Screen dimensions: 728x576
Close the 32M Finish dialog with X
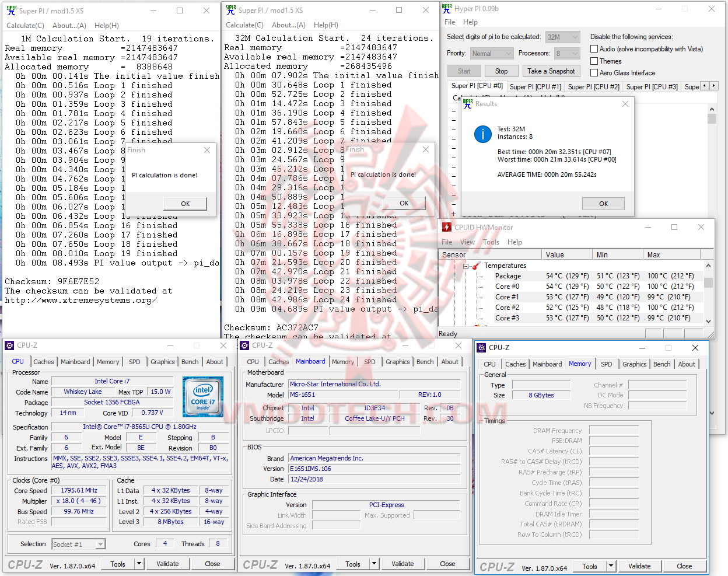tap(426, 149)
